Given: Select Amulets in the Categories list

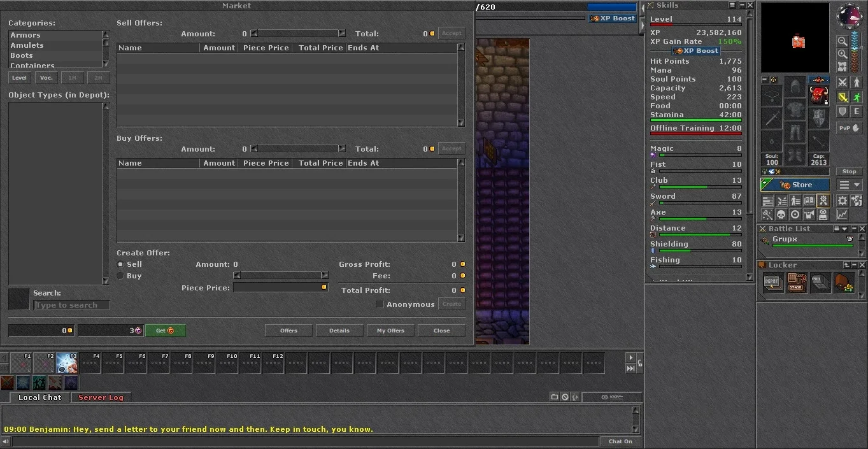Looking at the screenshot, I should 27,45.
